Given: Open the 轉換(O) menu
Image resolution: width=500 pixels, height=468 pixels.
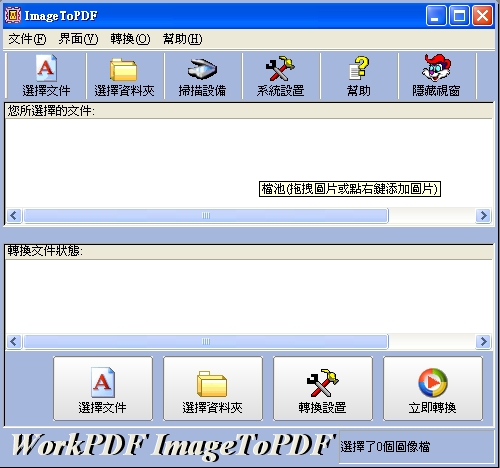Looking at the screenshot, I should click(130, 39).
